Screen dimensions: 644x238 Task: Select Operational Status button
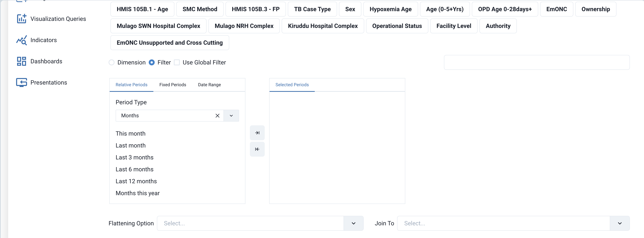pyautogui.click(x=397, y=26)
